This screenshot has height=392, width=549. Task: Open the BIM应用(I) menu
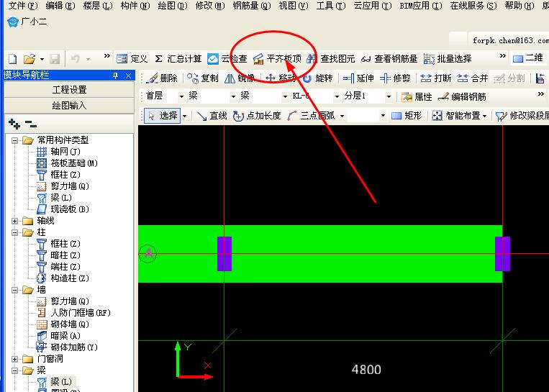(x=420, y=6)
